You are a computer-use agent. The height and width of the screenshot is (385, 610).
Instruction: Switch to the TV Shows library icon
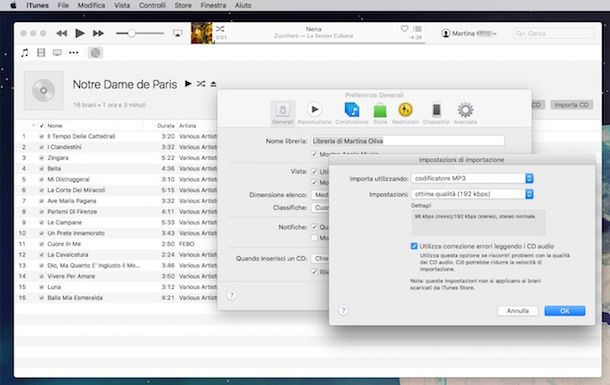(57, 52)
